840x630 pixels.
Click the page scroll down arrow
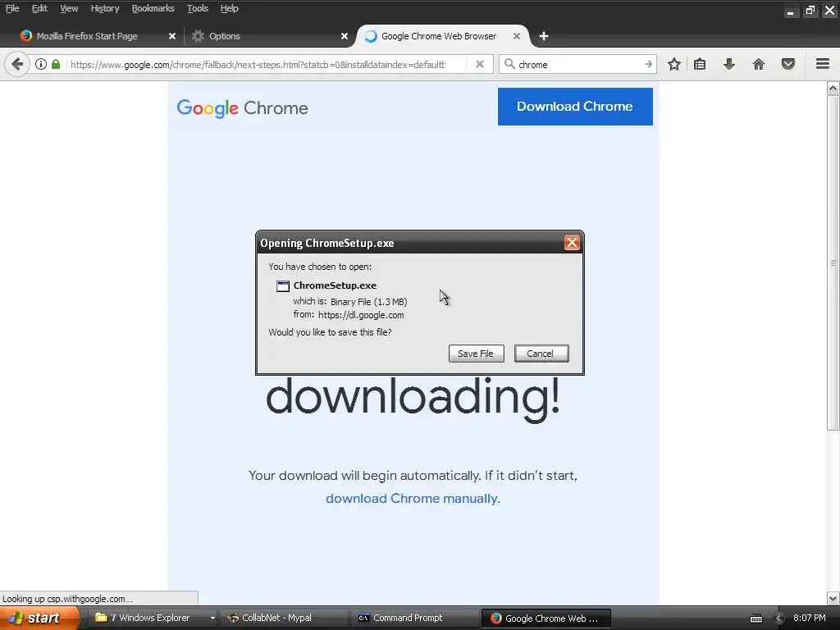[833, 598]
